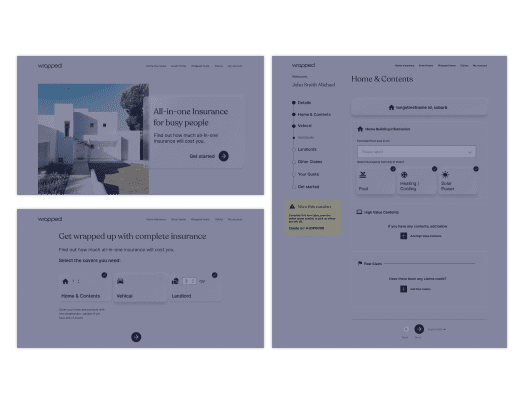Screen dimensions: 524x404
Task: Click the flag icon beside Past Claim
Action: coord(360,263)
